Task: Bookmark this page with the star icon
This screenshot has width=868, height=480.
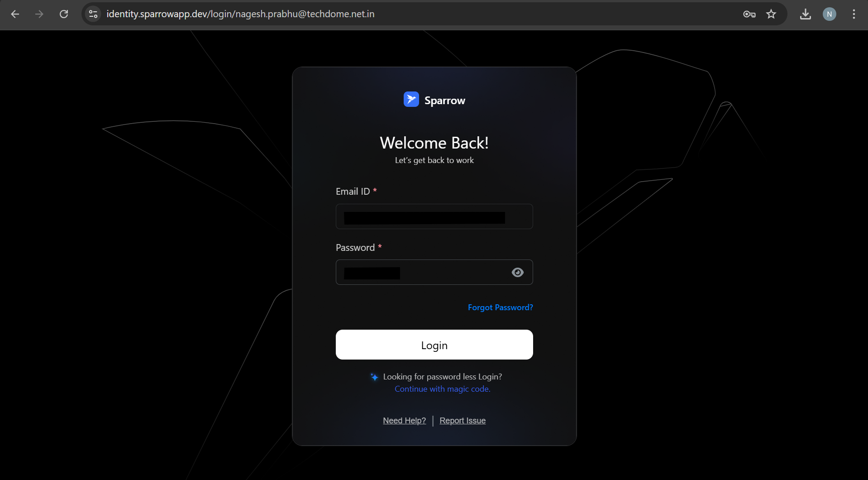Action: coord(771,14)
